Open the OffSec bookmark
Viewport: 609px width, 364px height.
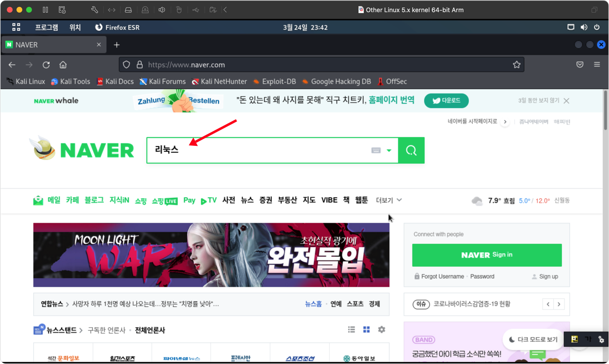coord(392,82)
